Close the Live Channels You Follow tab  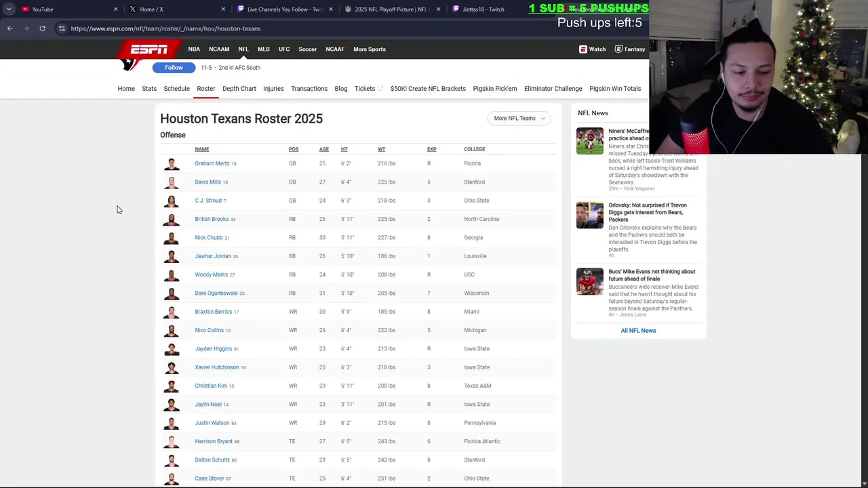click(331, 9)
